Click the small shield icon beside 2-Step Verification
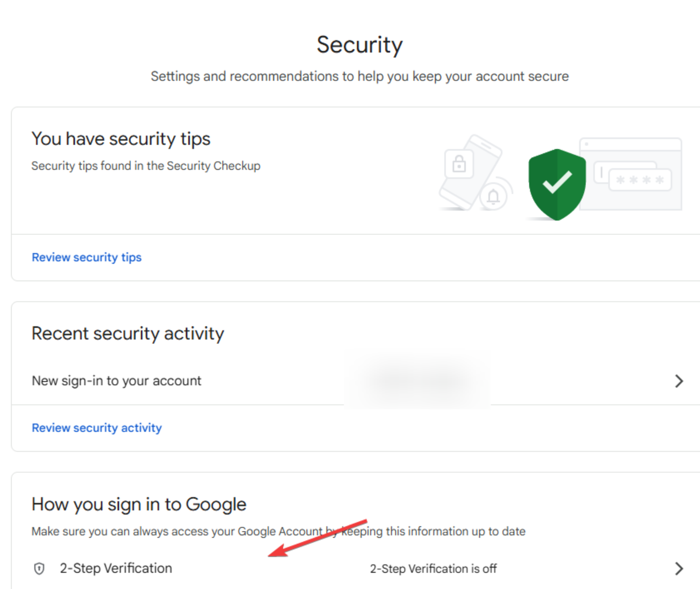700x589 pixels. click(x=39, y=569)
